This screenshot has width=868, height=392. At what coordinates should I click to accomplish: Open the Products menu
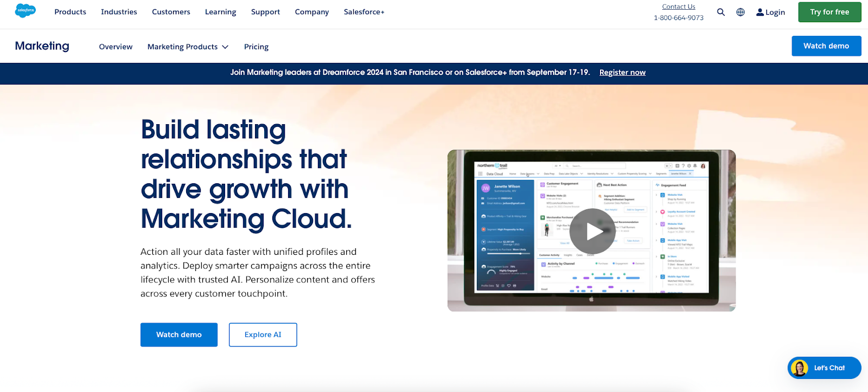(x=71, y=12)
